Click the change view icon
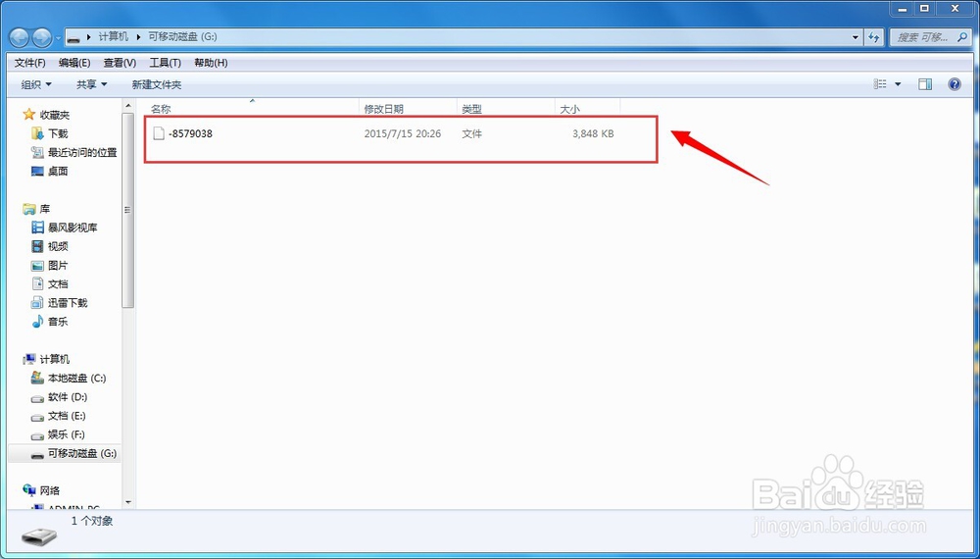This screenshot has height=559, width=980. pos(880,83)
